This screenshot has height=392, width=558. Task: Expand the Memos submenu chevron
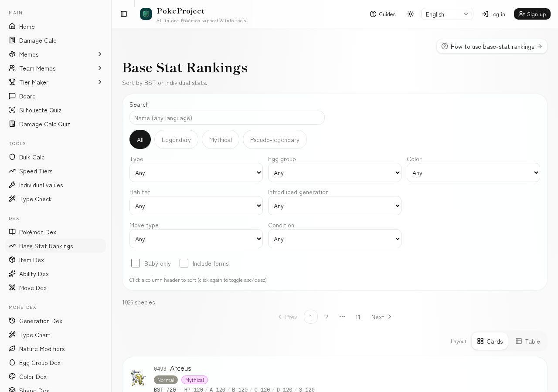point(100,54)
